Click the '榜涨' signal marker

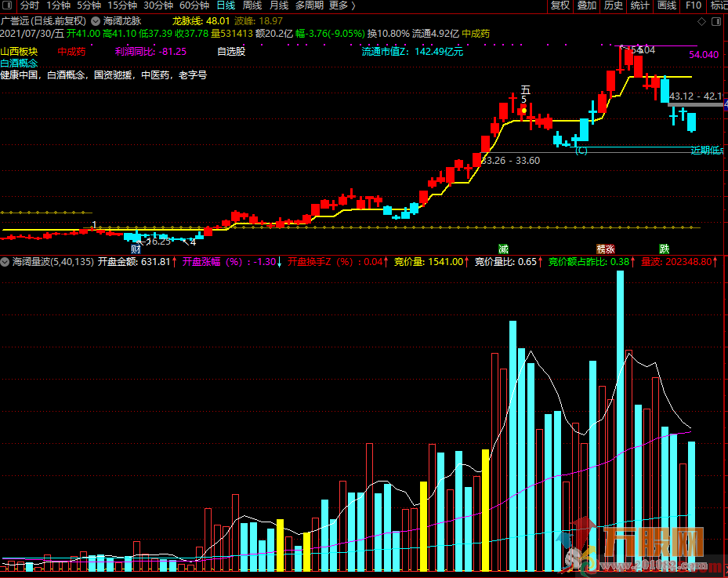tap(605, 249)
